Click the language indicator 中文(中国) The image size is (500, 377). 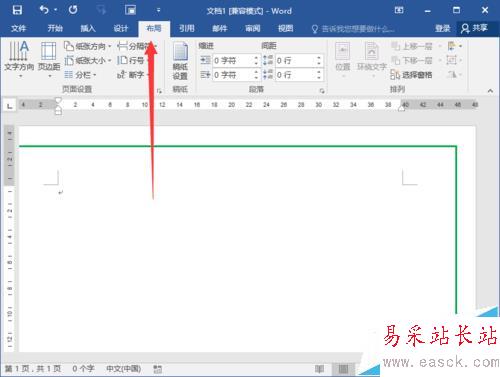pos(123,369)
